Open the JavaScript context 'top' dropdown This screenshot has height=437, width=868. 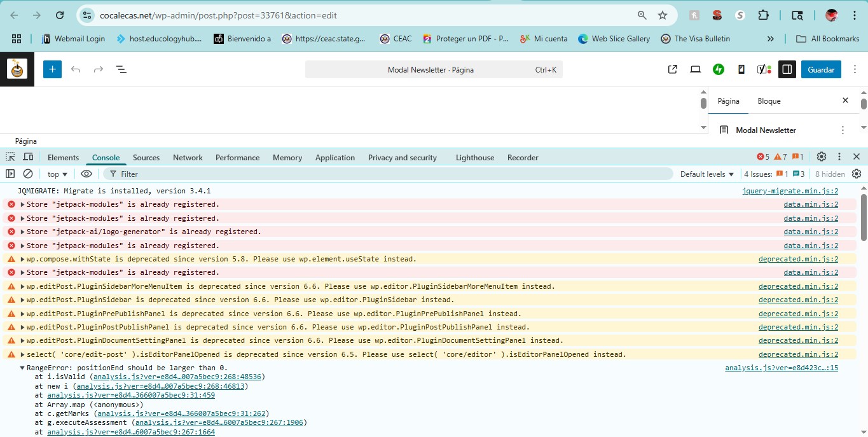coord(57,174)
